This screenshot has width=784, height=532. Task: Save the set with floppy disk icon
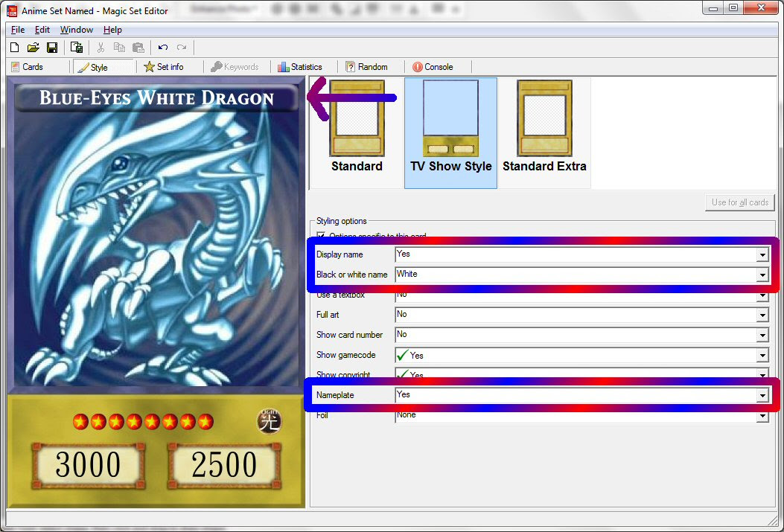coord(52,48)
